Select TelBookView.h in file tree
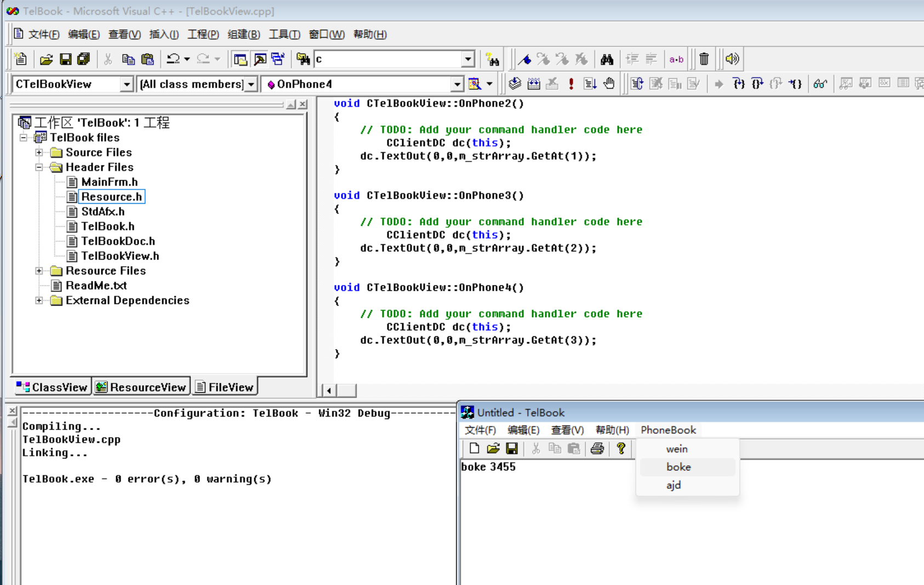The width and height of the screenshot is (924, 585). [120, 256]
